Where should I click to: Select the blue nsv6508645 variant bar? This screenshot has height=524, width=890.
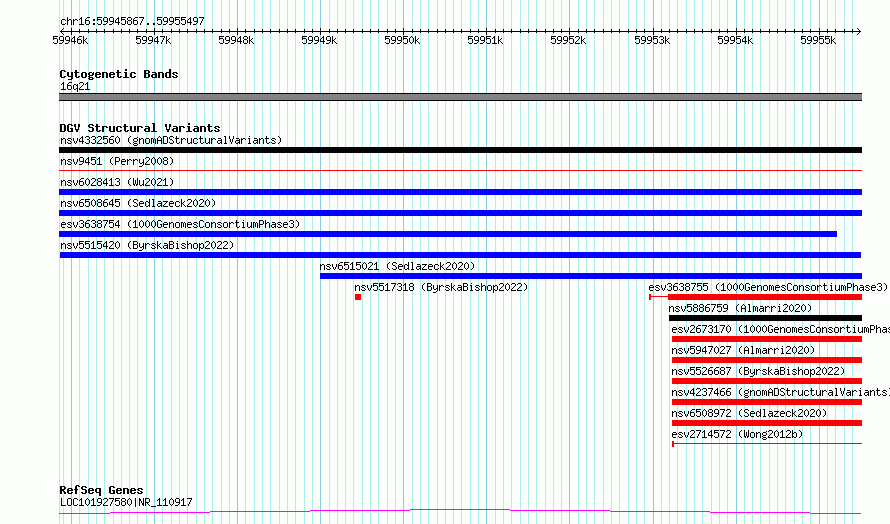click(460, 213)
